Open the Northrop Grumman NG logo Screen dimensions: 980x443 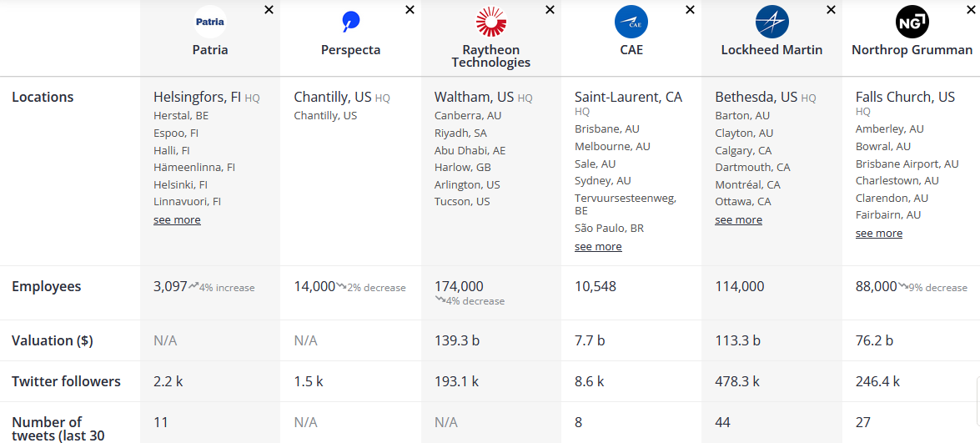coord(912,22)
